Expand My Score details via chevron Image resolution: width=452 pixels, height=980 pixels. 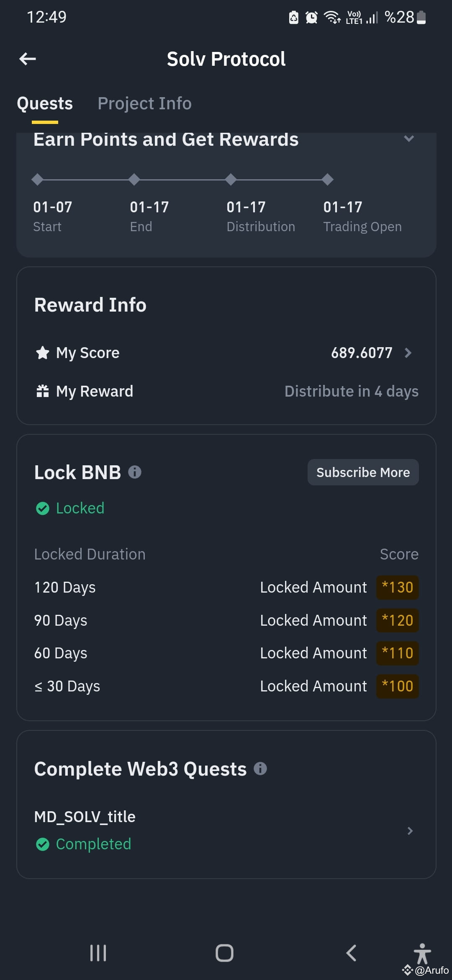408,353
